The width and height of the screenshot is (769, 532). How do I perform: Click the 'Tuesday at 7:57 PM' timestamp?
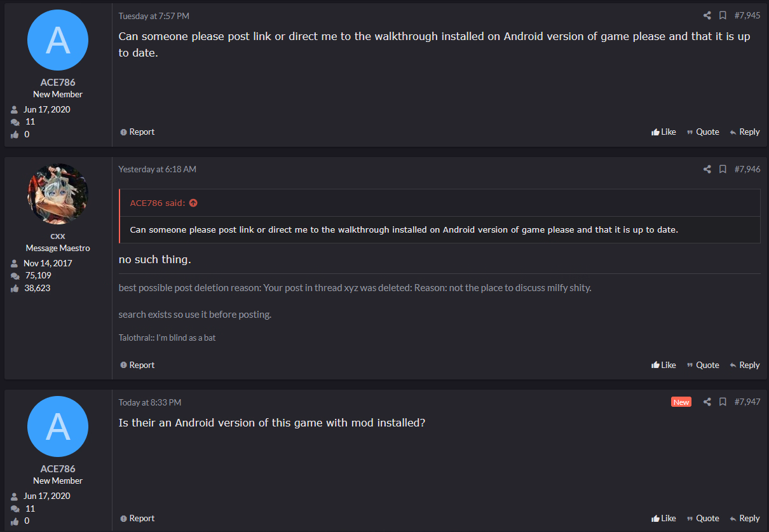click(154, 16)
